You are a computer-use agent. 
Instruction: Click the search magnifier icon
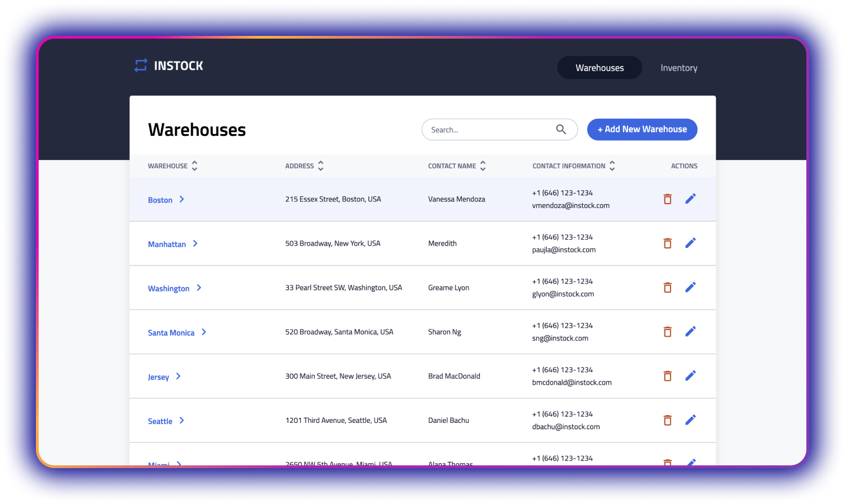pyautogui.click(x=561, y=130)
